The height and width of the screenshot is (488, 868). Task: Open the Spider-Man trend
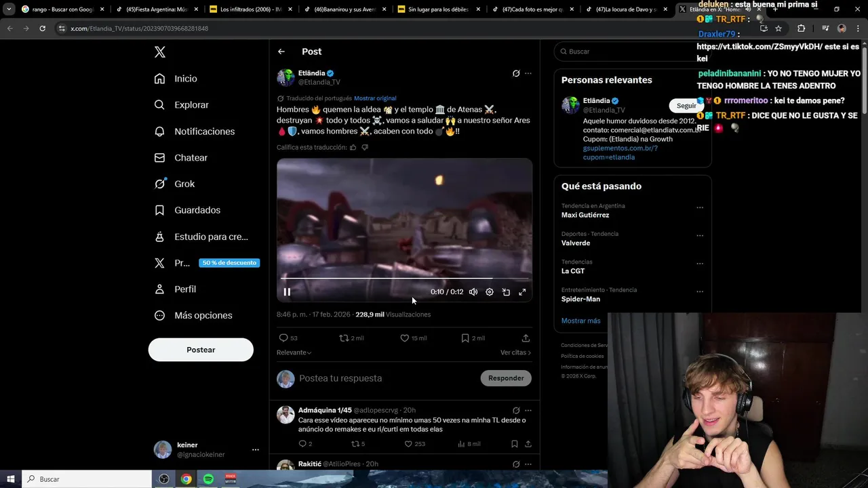point(580,299)
